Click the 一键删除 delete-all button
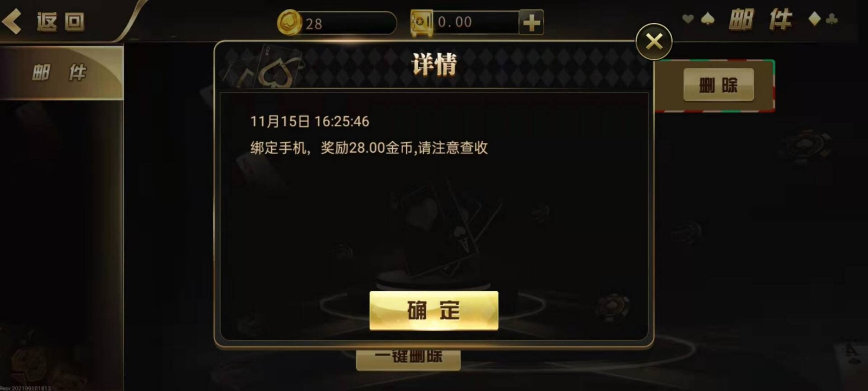The image size is (868, 391). click(408, 358)
